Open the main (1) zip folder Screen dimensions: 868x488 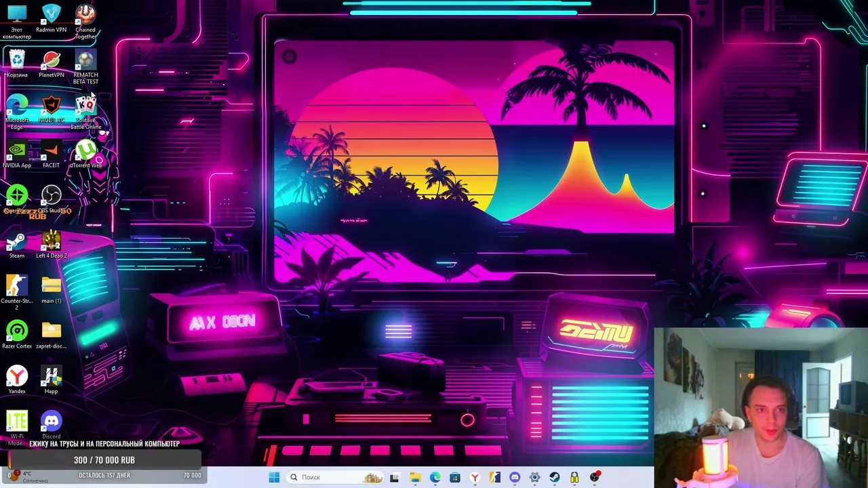(51, 289)
